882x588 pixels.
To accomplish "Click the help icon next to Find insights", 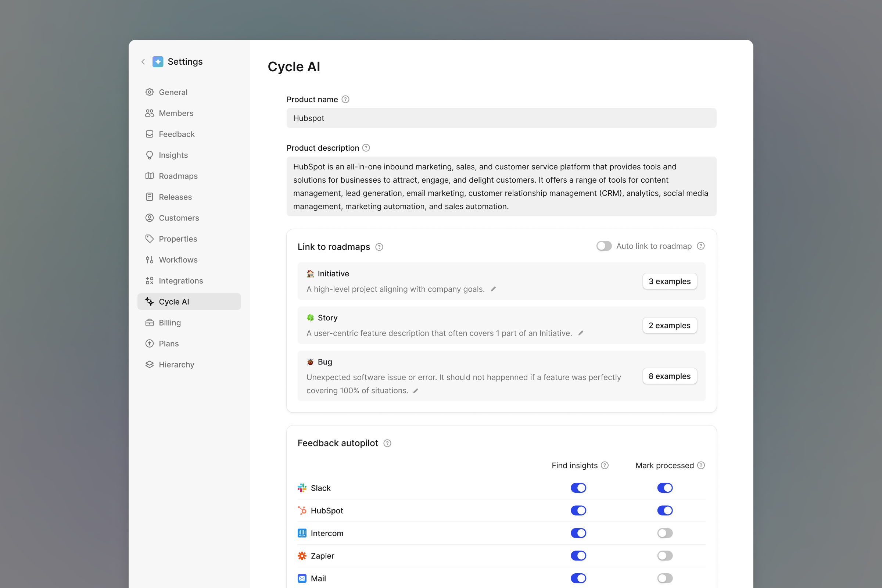I will [605, 465].
